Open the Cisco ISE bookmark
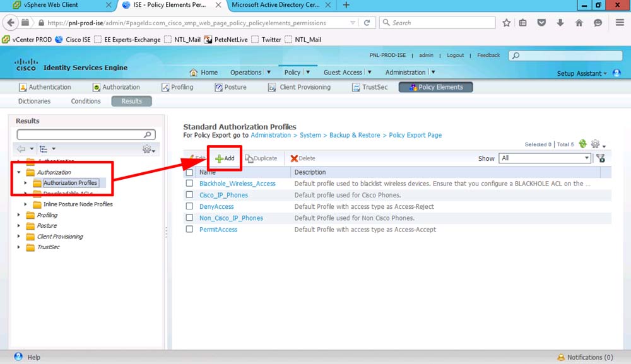The width and height of the screenshot is (631, 364). [x=73, y=39]
